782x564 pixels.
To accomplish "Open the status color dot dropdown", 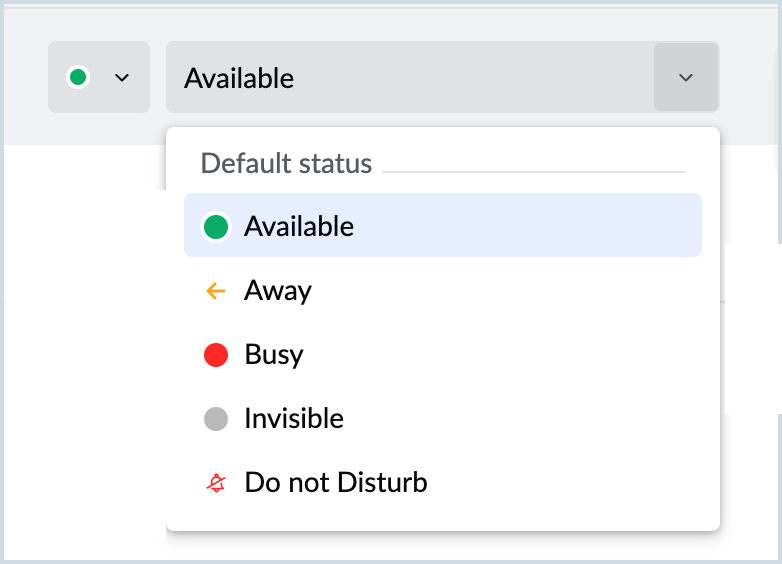I will pyautogui.click(x=99, y=77).
